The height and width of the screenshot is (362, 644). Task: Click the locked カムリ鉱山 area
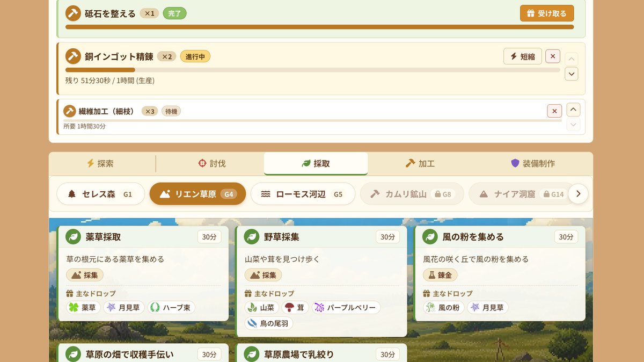(x=412, y=194)
